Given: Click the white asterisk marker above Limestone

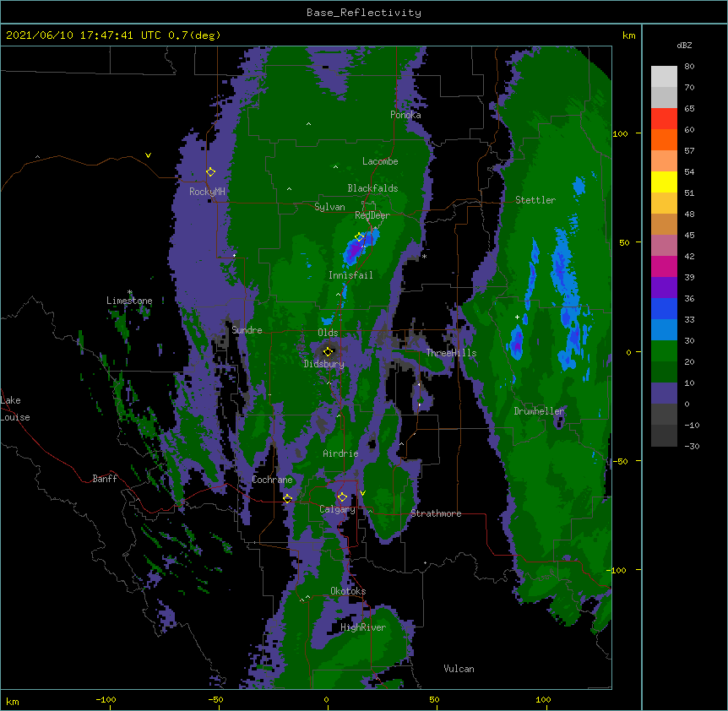Looking at the screenshot, I should 130,292.
